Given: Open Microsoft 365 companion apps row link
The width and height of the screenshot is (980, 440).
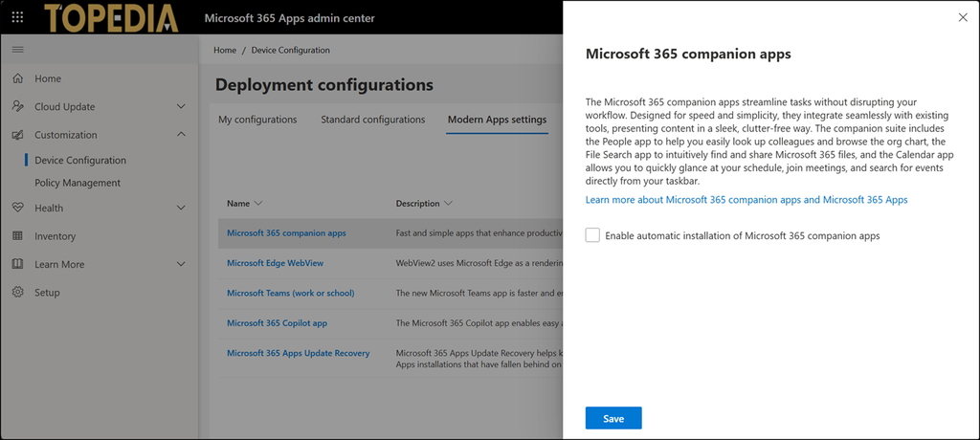Looking at the screenshot, I should (286, 233).
